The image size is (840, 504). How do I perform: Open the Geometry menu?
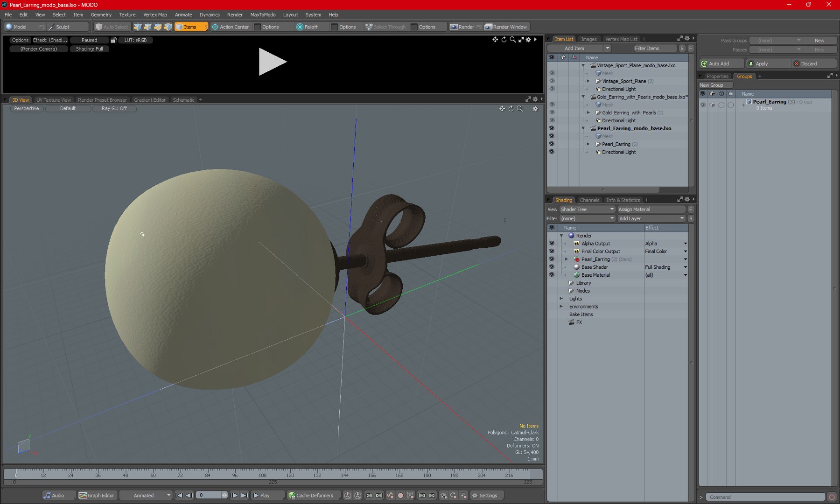click(101, 15)
